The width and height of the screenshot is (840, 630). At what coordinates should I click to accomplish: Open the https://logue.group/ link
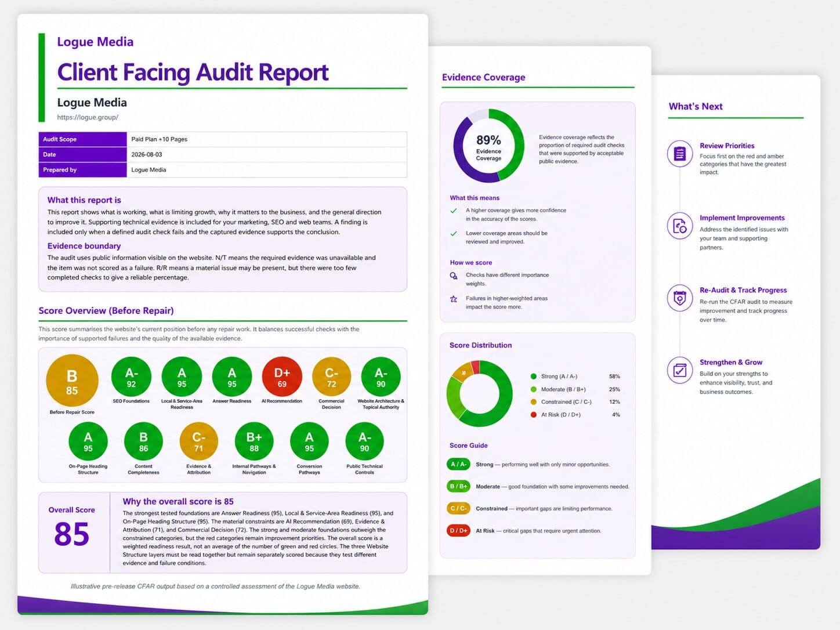tap(88, 117)
